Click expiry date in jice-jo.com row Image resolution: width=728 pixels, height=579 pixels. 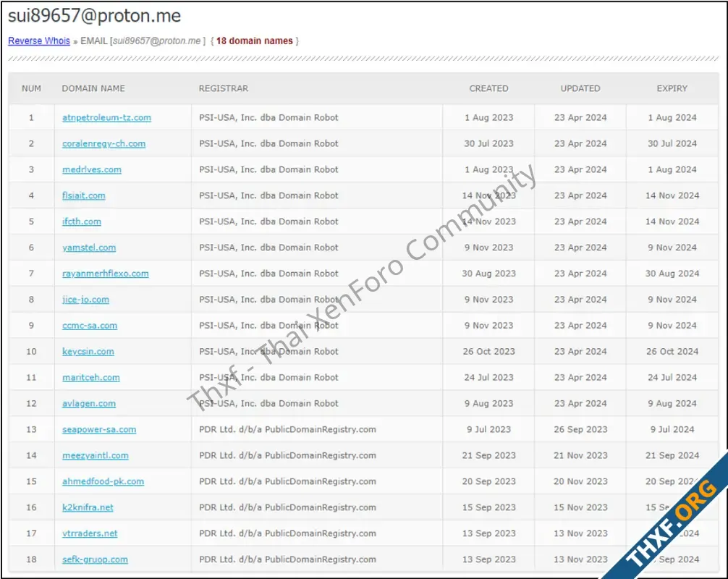pyautogui.click(x=672, y=300)
